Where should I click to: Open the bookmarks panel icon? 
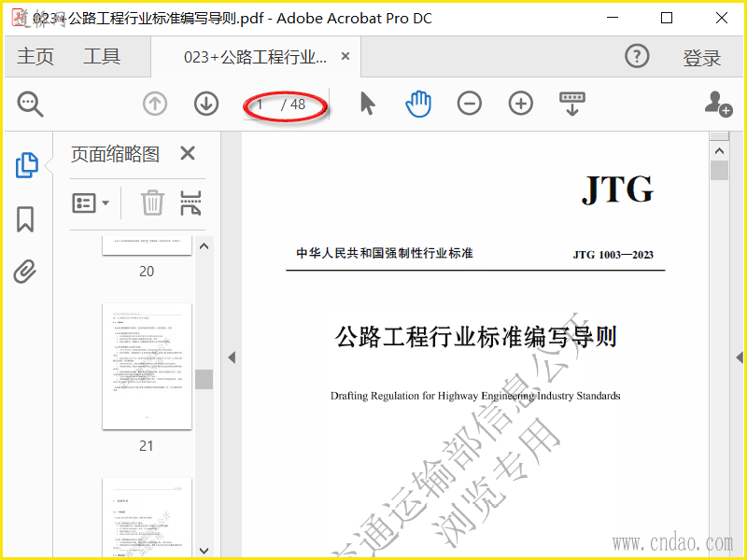[x=25, y=219]
